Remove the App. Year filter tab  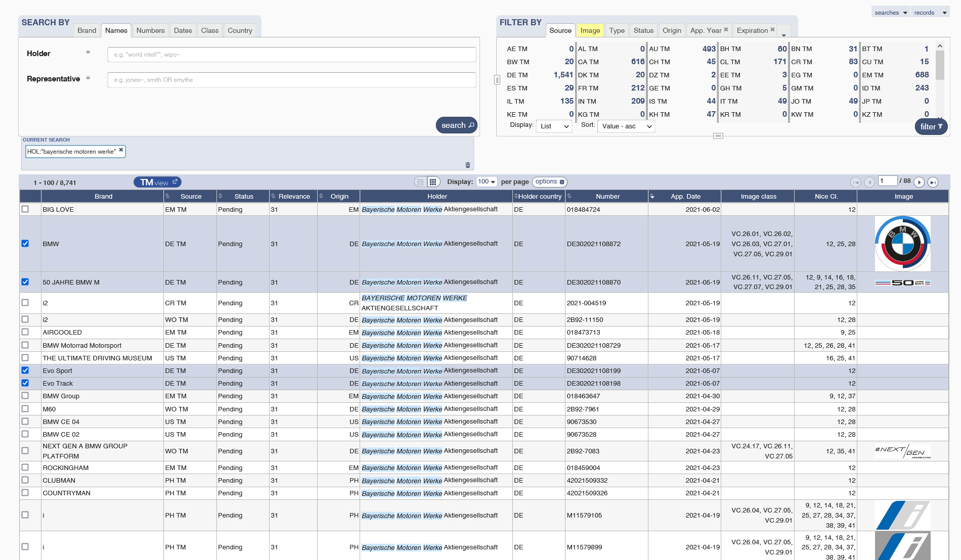[x=726, y=29]
